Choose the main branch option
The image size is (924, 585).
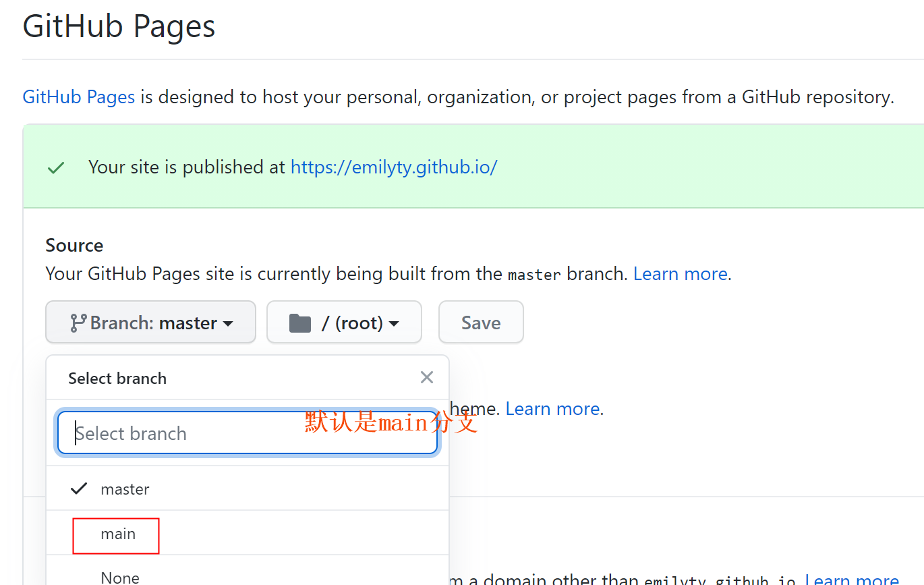[x=248, y=533]
